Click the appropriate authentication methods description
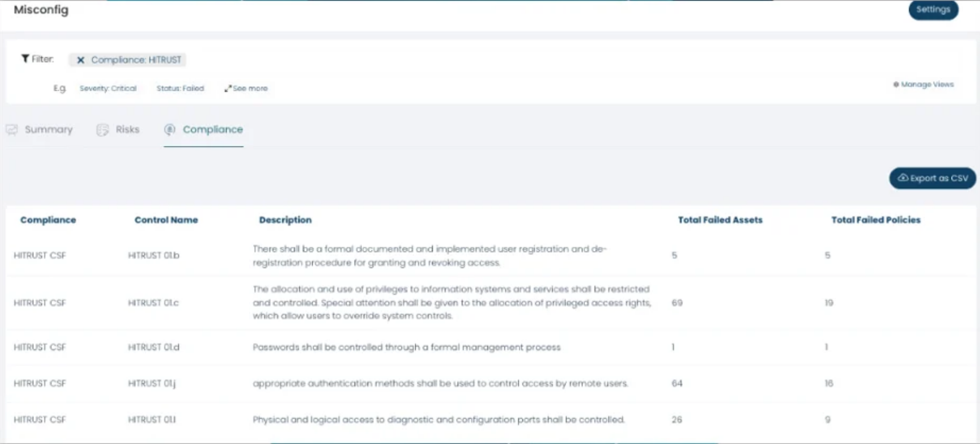Screen dimensions: 980x444 pyautogui.click(x=440, y=383)
